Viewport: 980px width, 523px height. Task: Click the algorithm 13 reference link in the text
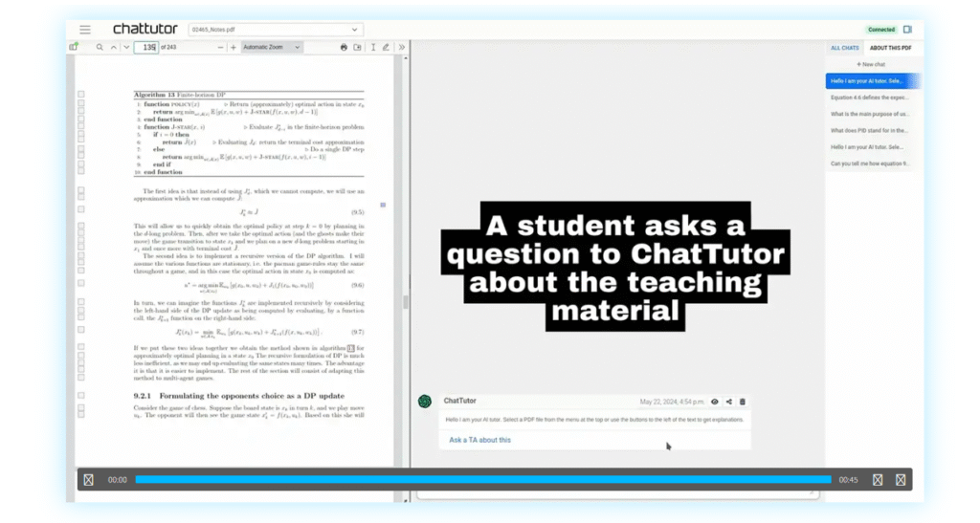(x=350, y=348)
